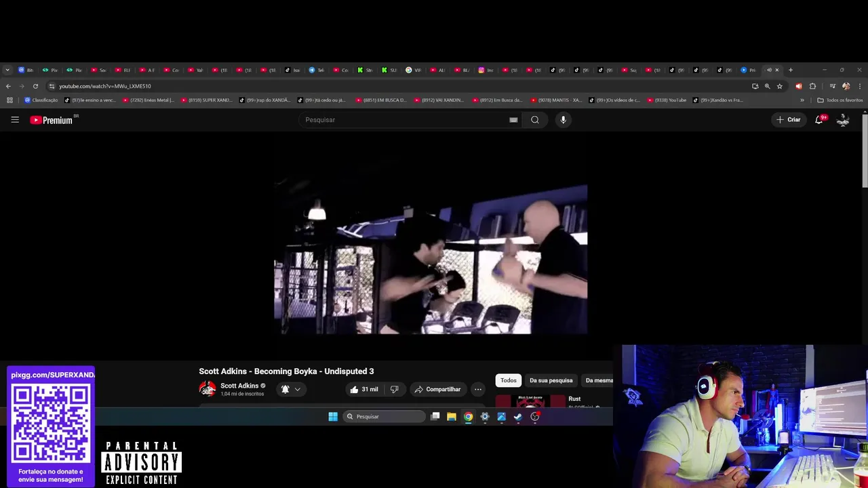Run search with the magnifier button

tap(535, 120)
